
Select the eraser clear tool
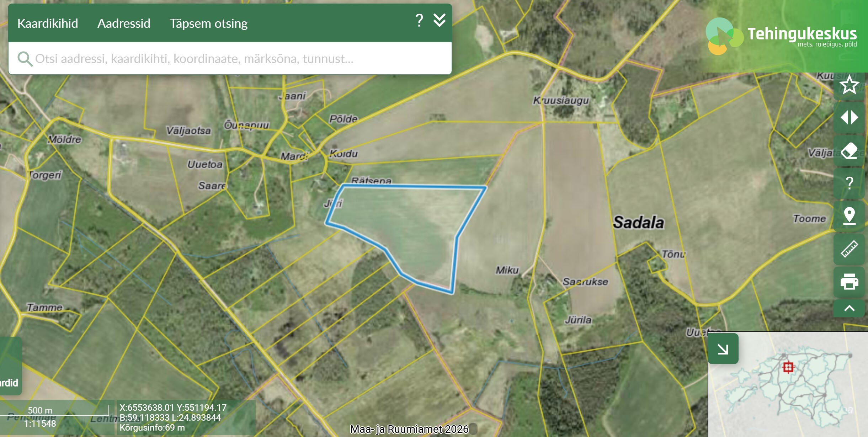click(x=849, y=150)
